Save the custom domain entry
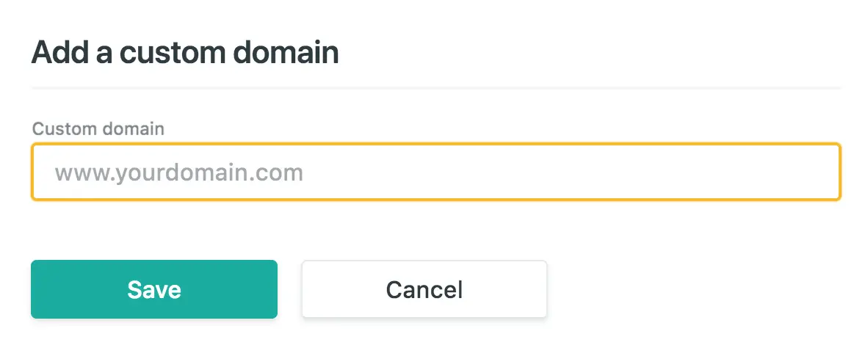868x348 pixels. (x=154, y=289)
